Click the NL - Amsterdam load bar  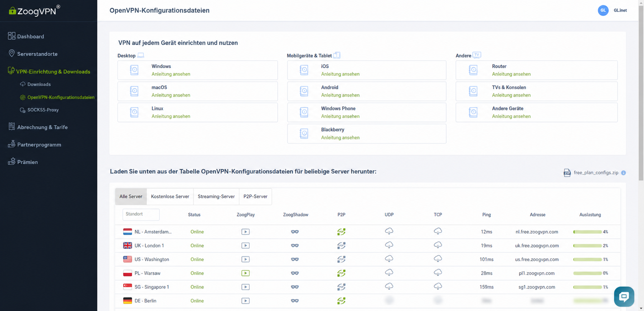[x=588, y=232]
